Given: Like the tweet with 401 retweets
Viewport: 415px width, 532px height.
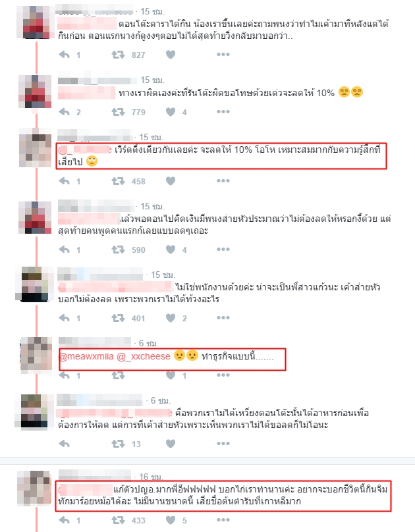Looking at the screenshot, I should [171, 318].
